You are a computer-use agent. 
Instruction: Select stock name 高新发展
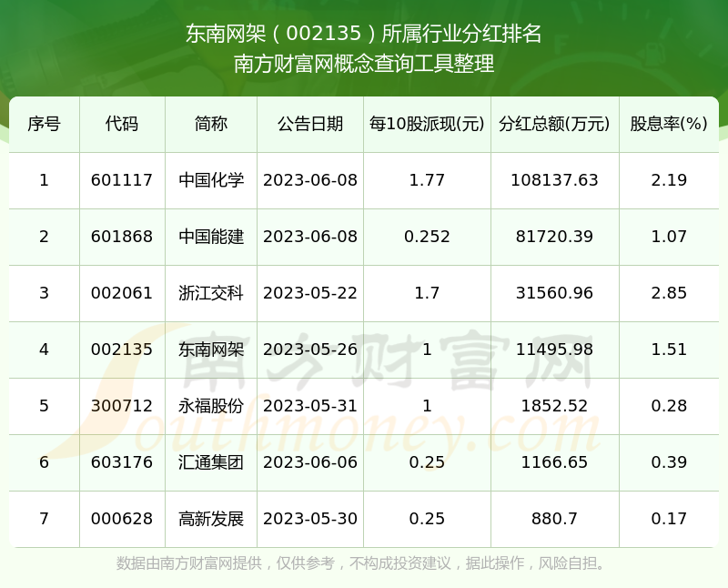[211, 519]
